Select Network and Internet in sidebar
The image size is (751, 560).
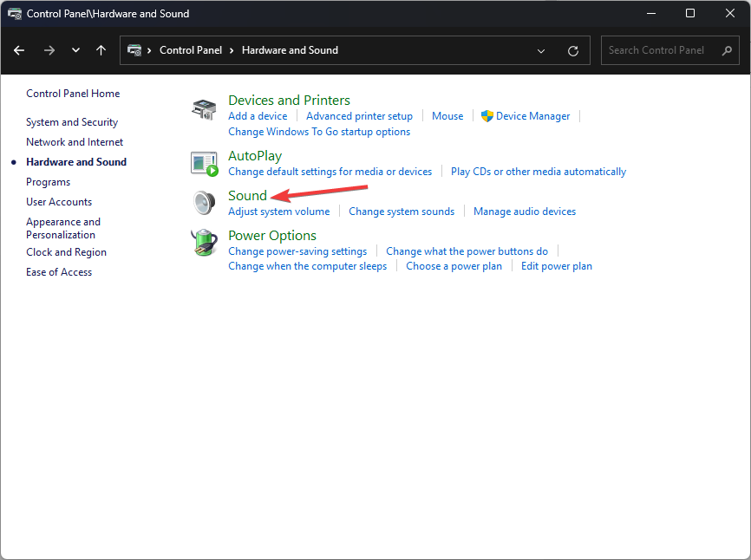coord(75,142)
